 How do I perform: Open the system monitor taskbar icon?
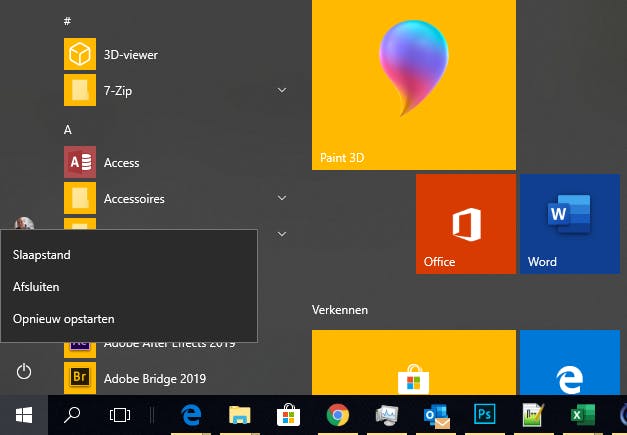[387, 415]
